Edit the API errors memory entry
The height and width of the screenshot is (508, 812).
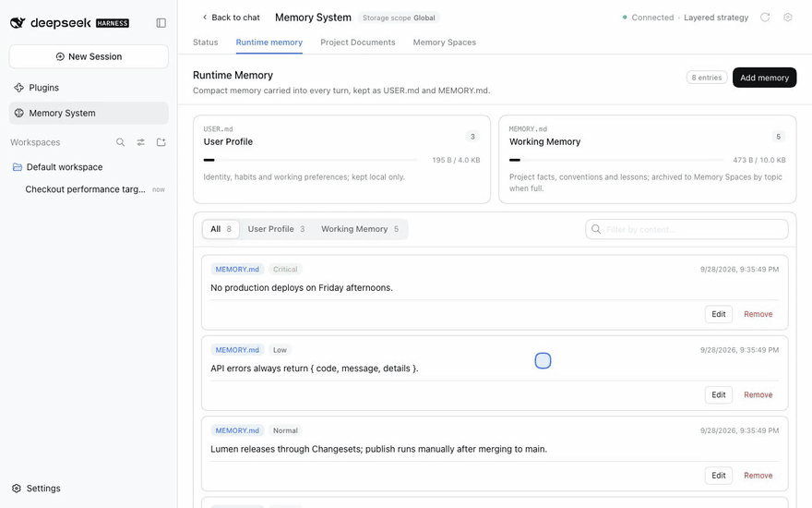(x=718, y=395)
